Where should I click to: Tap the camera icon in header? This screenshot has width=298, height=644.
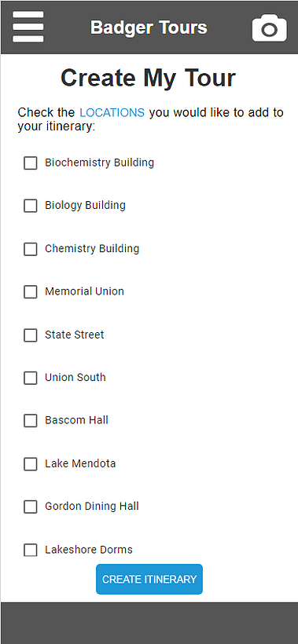269,28
